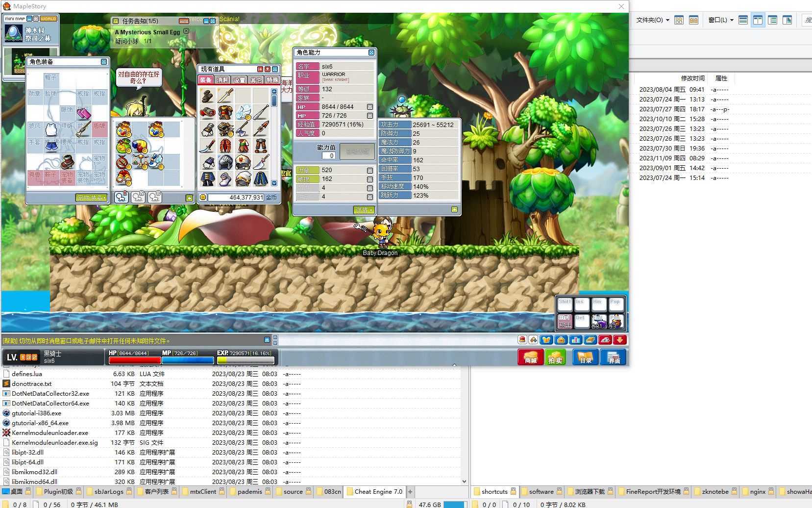Select the pink eye accessory in equipment window
Screen dimensions: 812x508
click(83, 113)
